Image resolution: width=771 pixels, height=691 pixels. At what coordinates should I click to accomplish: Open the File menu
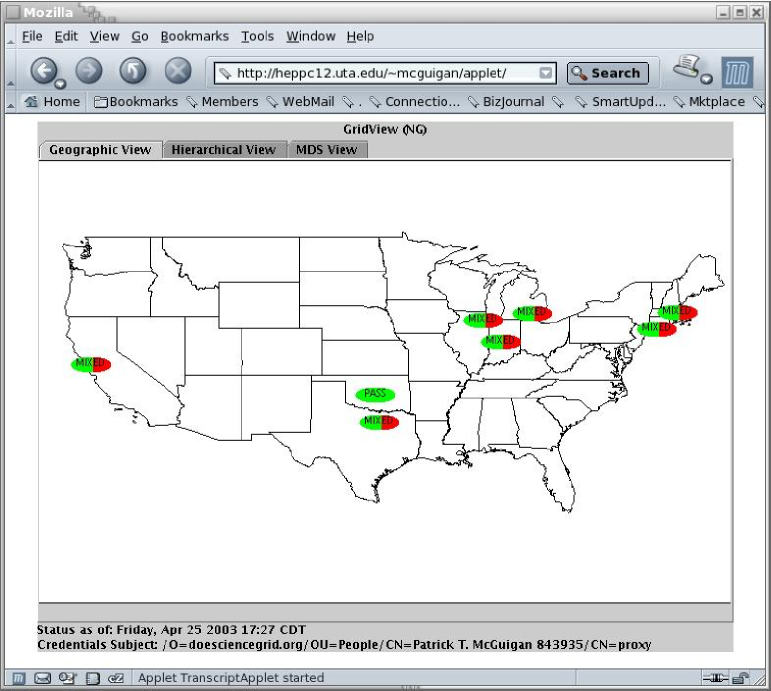pyautogui.click(x=32, y=36)
